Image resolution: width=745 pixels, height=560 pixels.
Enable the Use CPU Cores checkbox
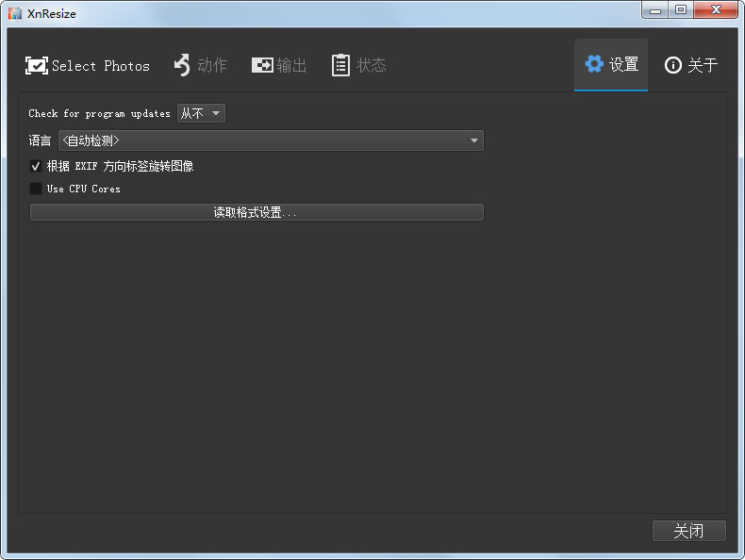point(36,189)
